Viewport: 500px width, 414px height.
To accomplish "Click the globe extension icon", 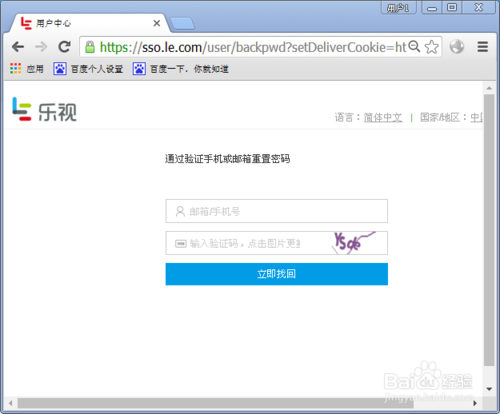I will coord(457,47).
